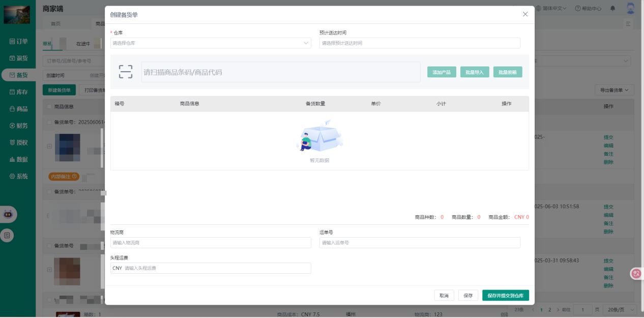Check the 商品信息 select-all checkbox
This screenshot has width=644, height=318.
[x=49, y=107]
